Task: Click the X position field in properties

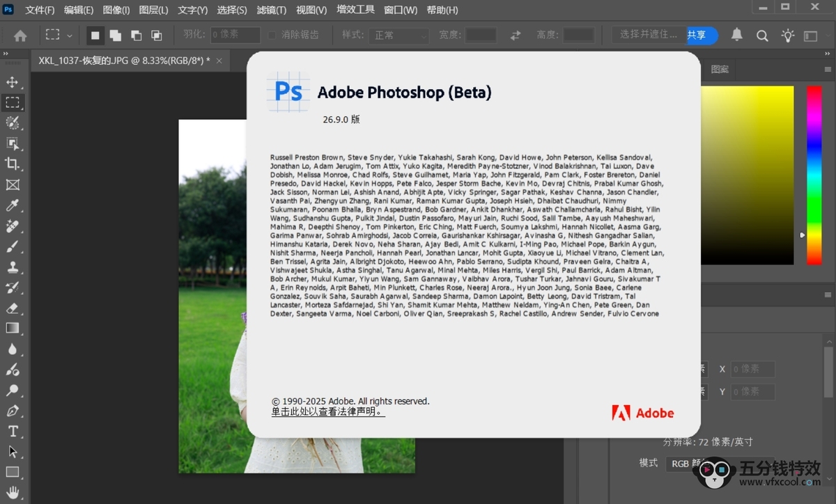Action: pyautogui.click(x=752, y=369)
